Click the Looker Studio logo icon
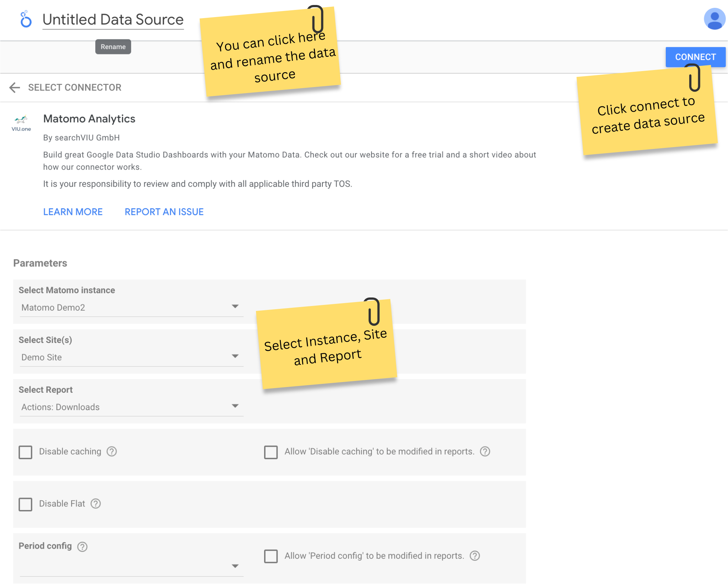This screenshot has width=728, height=585. [26, 20]
